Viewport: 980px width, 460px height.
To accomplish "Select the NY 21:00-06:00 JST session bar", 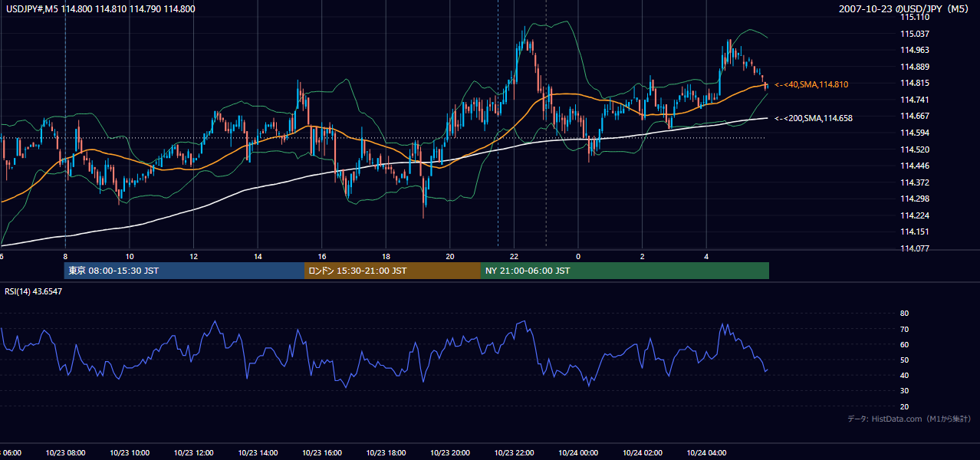I will coord(625,271).
